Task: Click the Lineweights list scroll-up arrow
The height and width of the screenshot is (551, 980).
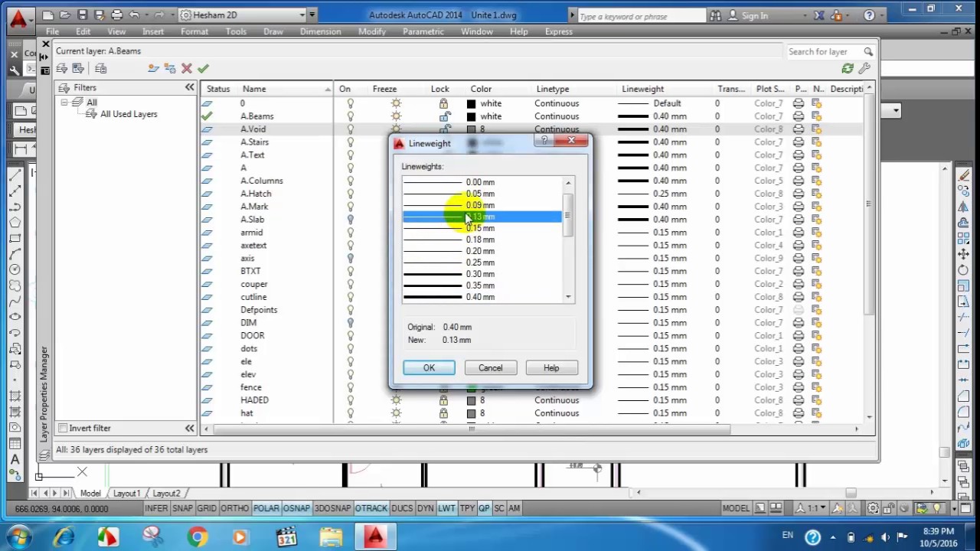Action: click(x=568, y=183)
